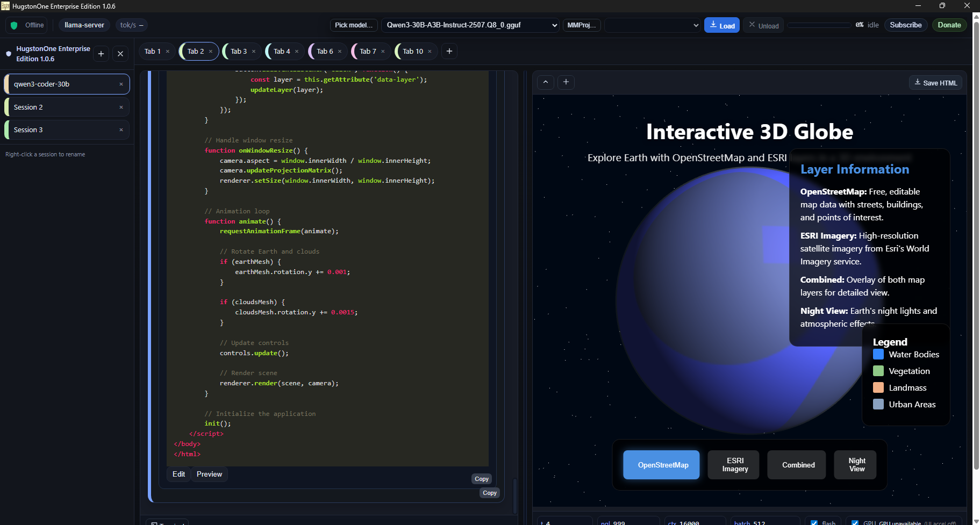
Task: Click the batch 512 input field
Action: pos(766,522)
